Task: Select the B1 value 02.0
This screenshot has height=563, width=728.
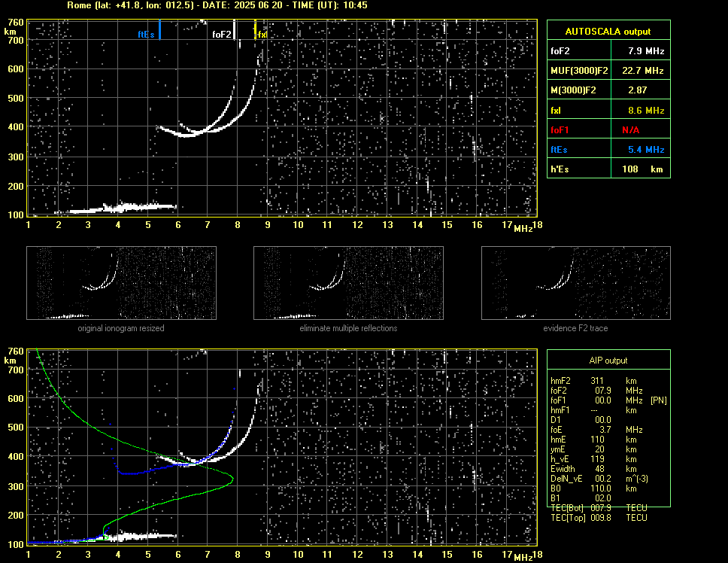Action: (x=603, y=498)
